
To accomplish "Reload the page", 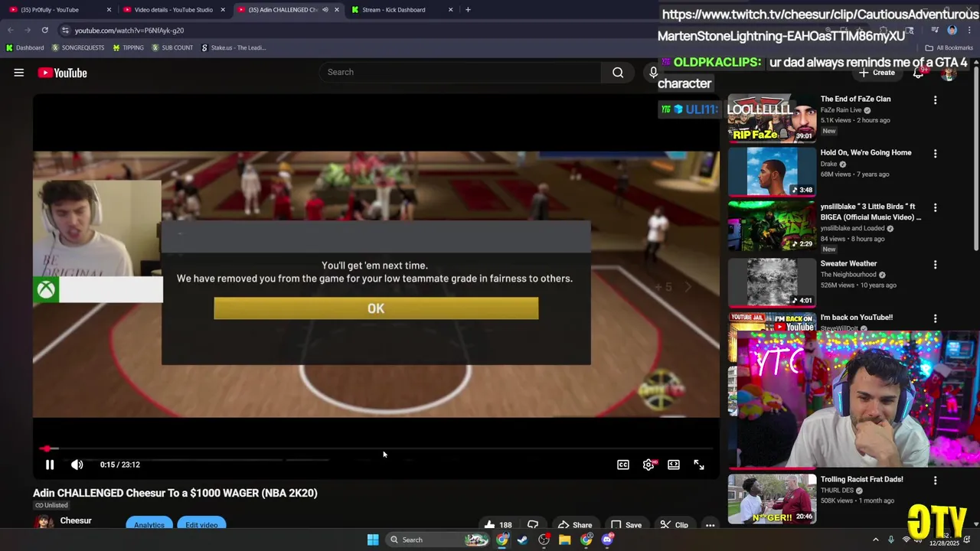I will click(44, 30).
